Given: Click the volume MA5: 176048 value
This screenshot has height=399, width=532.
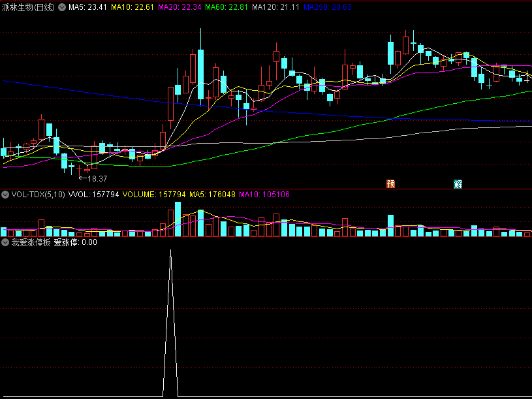Looking at the screenshot, I should coord(212,195).
